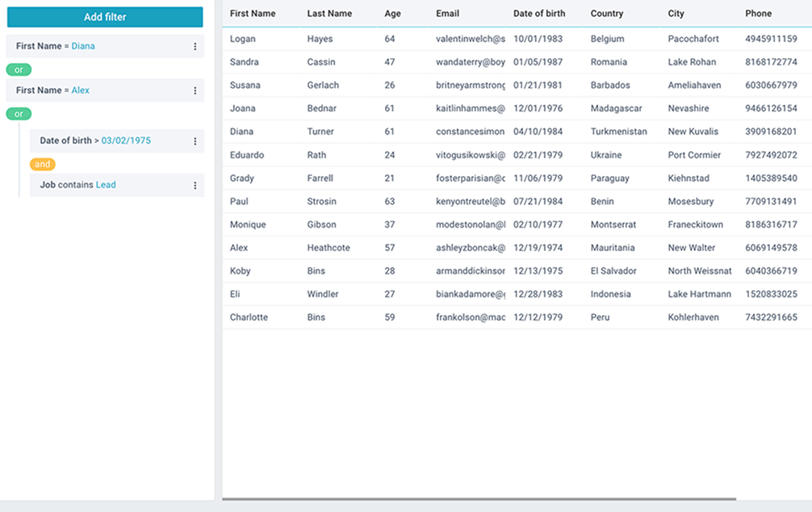Open options menu for Date of birth filter
Screen dimensions: 812x512
[195, 141]
